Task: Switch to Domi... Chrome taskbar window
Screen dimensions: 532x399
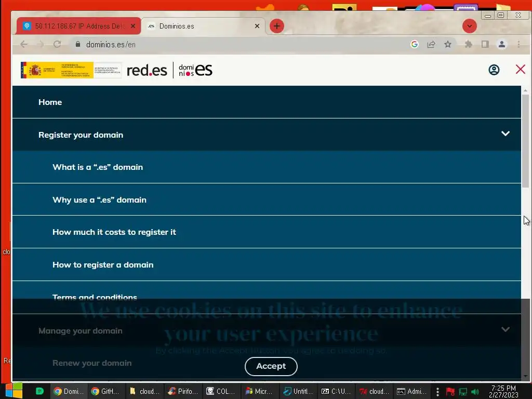Action: coord(69,391)
